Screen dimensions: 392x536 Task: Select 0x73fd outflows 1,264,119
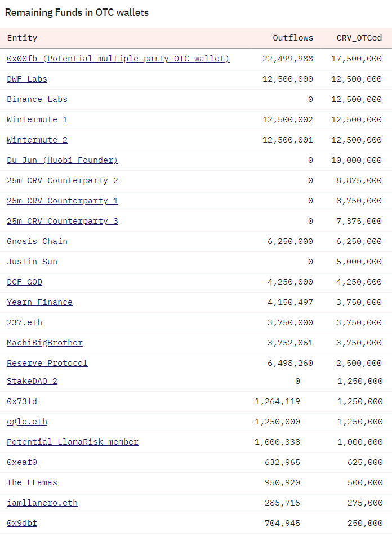click(277, 401)
